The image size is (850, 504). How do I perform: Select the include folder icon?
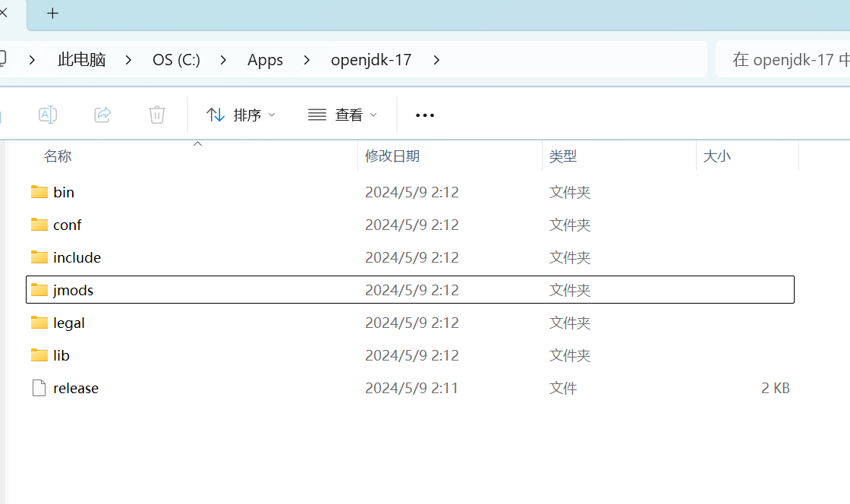point(39,257)
